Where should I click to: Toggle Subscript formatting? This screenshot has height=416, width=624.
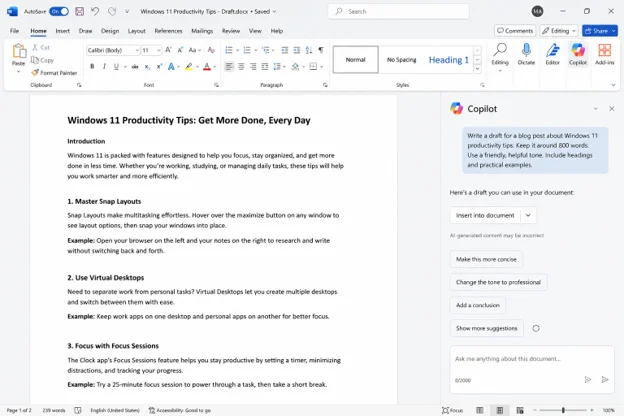(x=147, y=66)
